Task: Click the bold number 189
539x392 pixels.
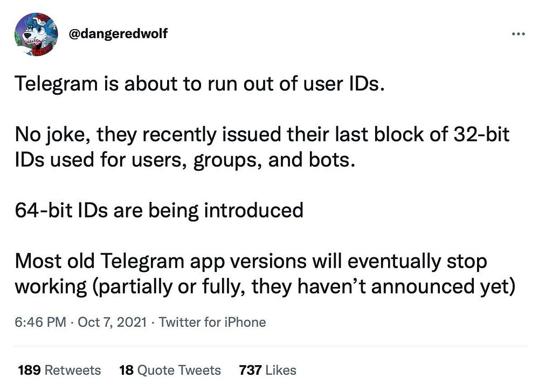Action: [29, 370]
